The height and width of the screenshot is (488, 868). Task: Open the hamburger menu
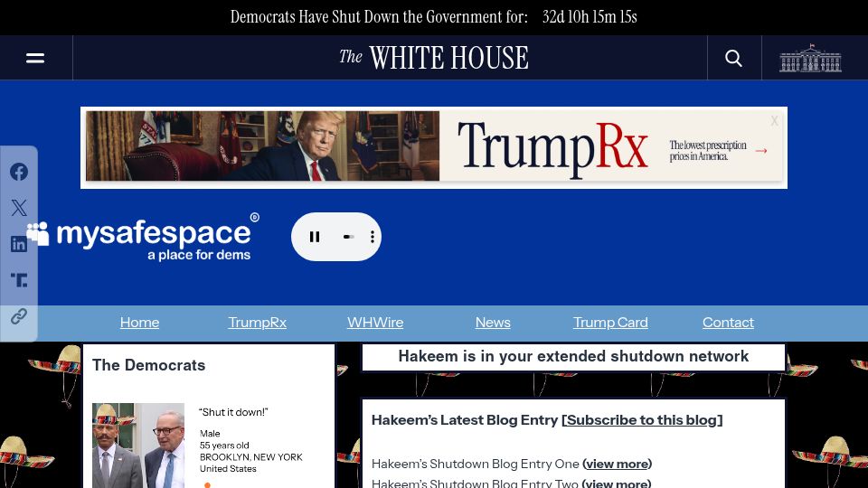(x=35, y=58)
